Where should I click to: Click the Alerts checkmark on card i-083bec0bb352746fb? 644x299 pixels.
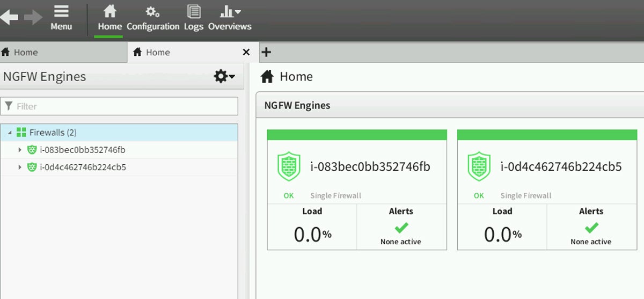[401, 228]
